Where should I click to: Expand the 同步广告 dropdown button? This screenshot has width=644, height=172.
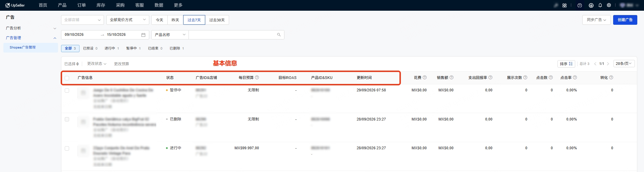click(x=596, y=20)
